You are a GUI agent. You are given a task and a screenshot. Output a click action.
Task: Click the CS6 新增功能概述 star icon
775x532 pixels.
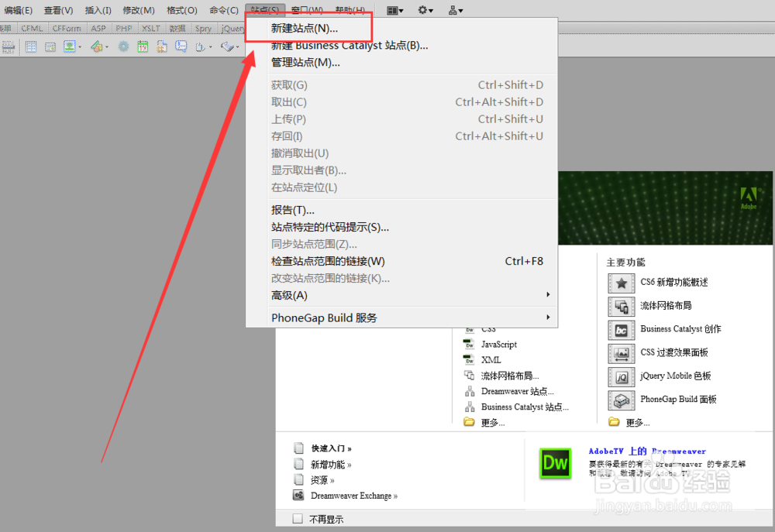622,283
